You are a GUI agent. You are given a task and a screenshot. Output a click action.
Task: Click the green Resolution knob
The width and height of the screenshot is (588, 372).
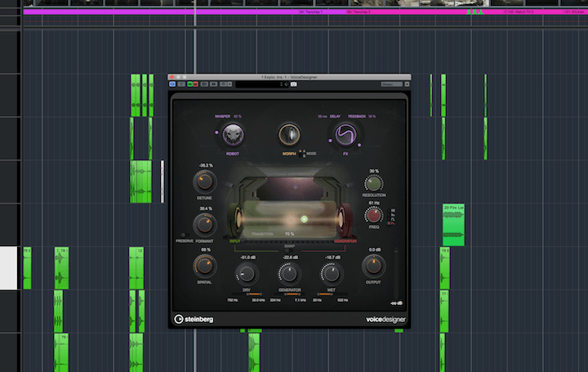[x=373, y=184]
